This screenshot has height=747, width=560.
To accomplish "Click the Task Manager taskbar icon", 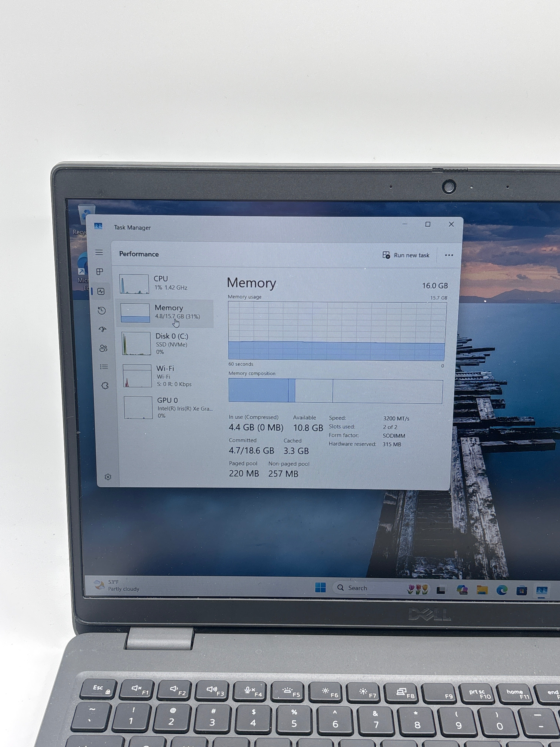I will pos(542,590).
